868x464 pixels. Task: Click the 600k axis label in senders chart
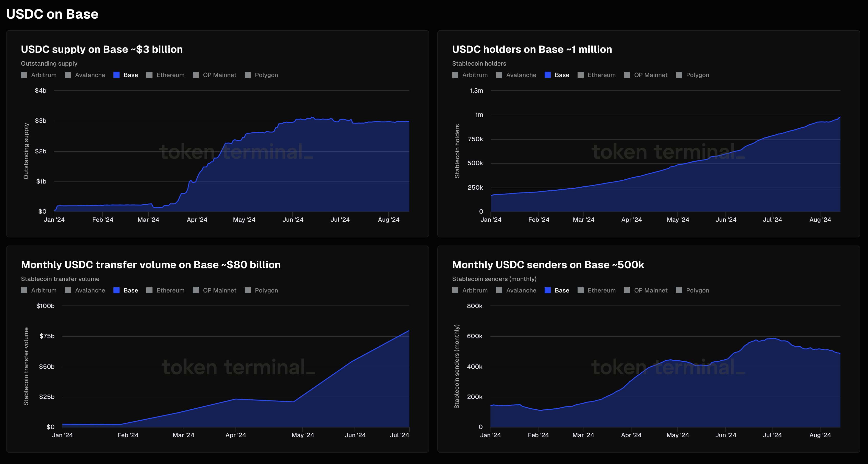coord(475,336)
